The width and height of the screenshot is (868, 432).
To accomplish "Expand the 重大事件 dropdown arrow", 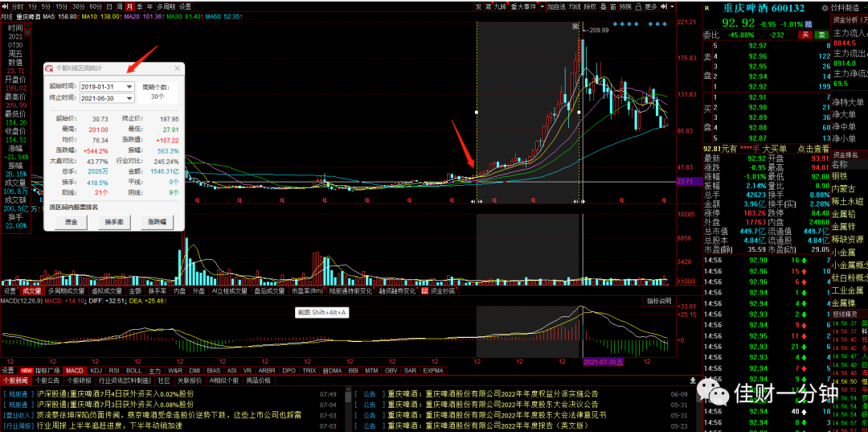I will click(x=542, y=6).
